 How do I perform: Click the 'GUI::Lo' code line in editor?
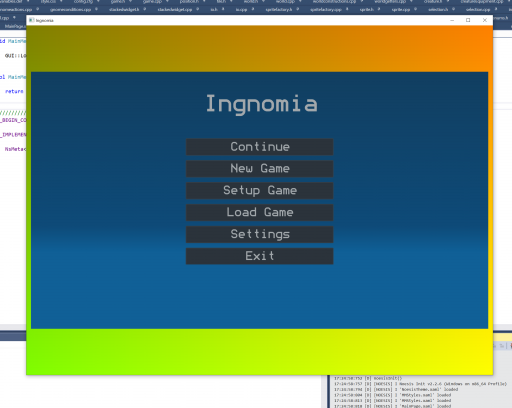coord(15,56)
